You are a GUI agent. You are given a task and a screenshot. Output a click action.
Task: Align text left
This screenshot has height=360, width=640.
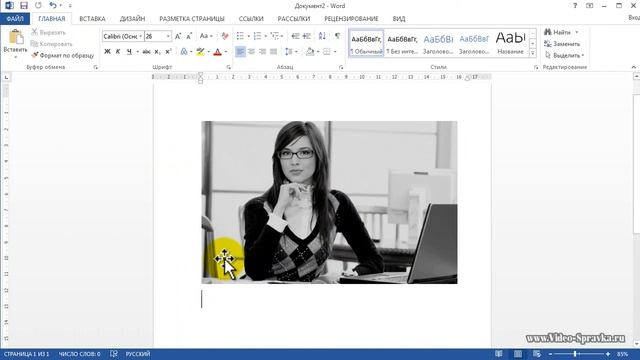240,51
